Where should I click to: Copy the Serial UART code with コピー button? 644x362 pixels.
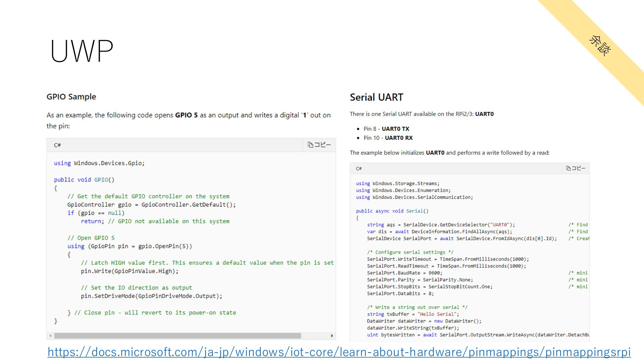click(576, 168)
